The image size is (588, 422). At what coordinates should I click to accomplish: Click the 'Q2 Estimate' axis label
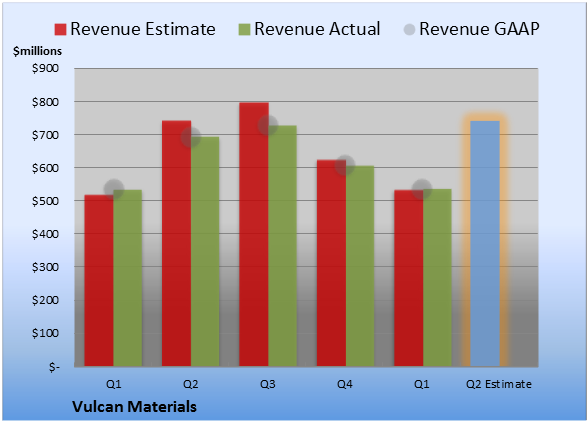[499, 384]
